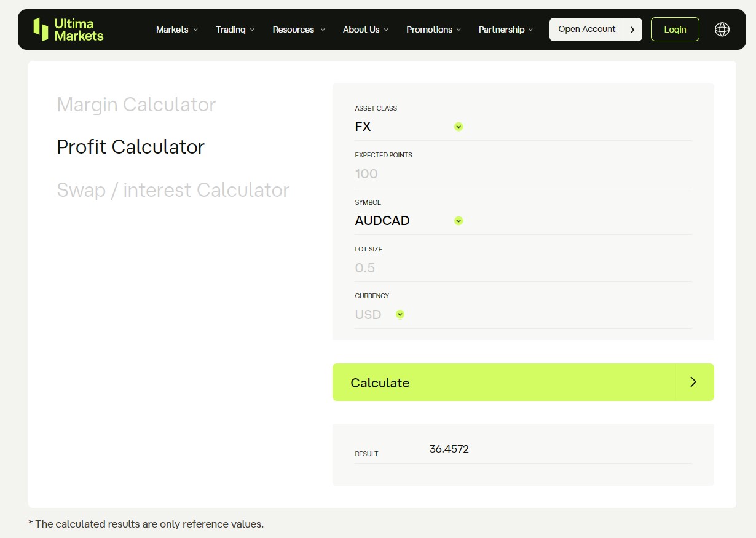
Task: Select the Profit Calculator tab
Action: (130, 147)
